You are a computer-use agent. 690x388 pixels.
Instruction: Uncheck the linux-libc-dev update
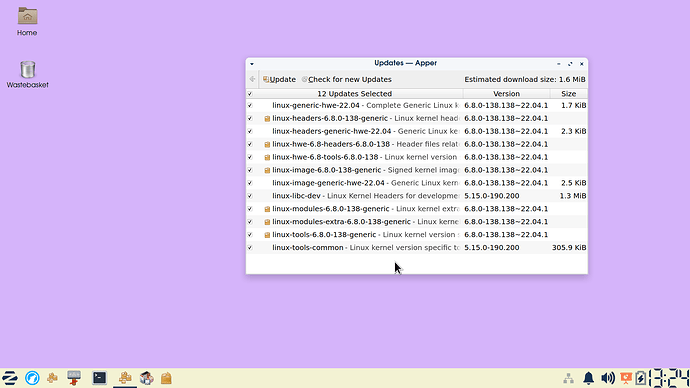[250, 196]
